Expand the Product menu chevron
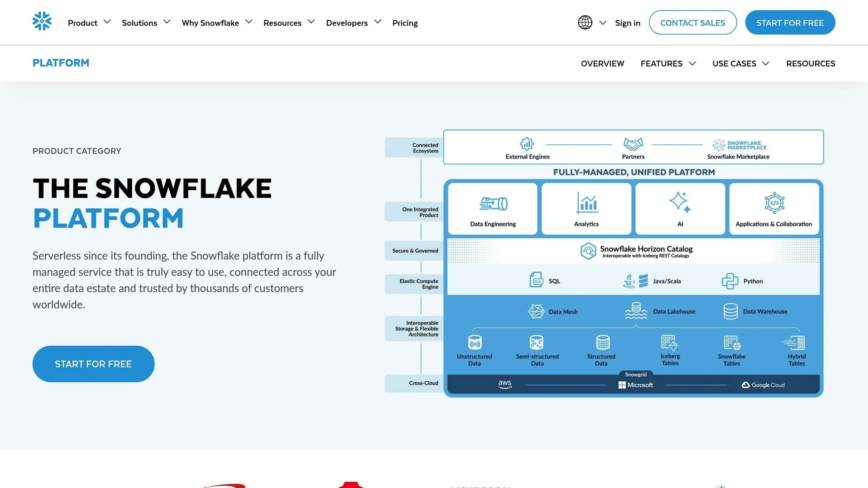This screenshot has height=488, width=868. [x=107, y=22]
